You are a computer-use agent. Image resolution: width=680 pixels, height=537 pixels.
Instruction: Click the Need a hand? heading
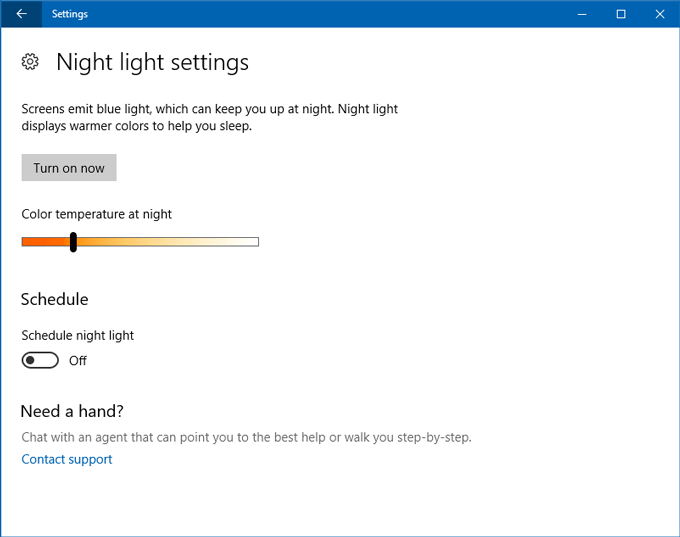(72, 411)
